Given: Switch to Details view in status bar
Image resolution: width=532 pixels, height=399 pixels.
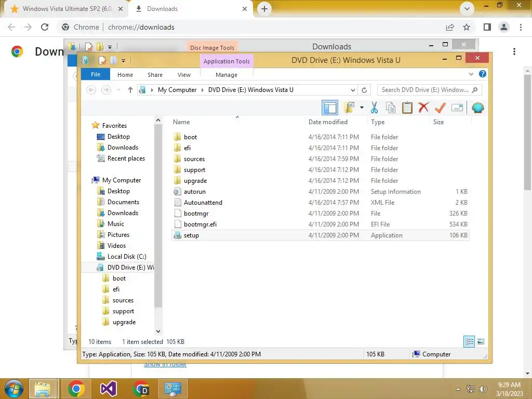Looking at the screenshot, I should (x=469, y=341).
